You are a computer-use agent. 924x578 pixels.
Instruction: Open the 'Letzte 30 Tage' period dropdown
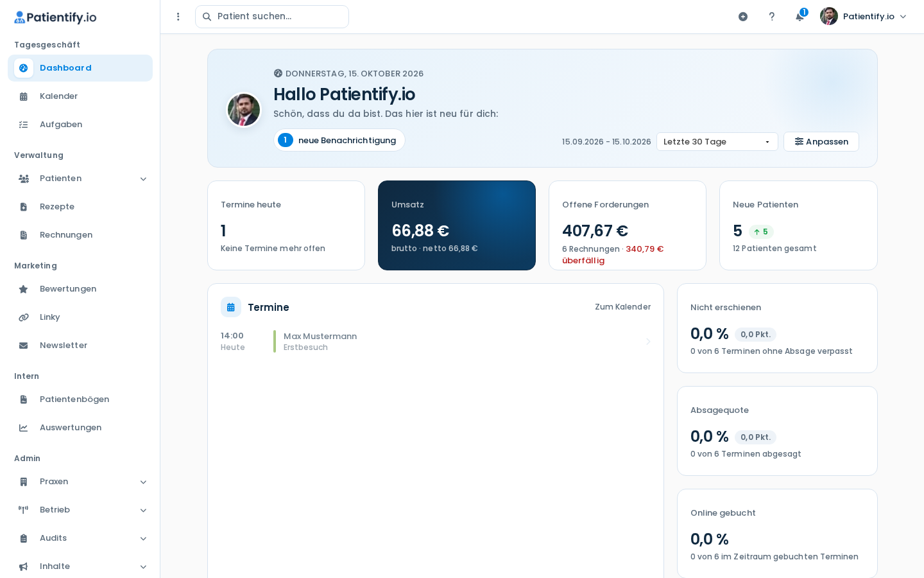(717, 142)
